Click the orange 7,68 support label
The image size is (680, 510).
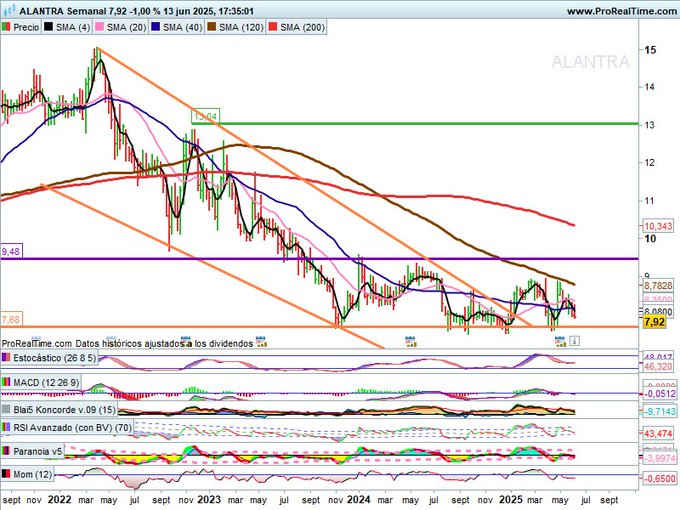(11, 320)
